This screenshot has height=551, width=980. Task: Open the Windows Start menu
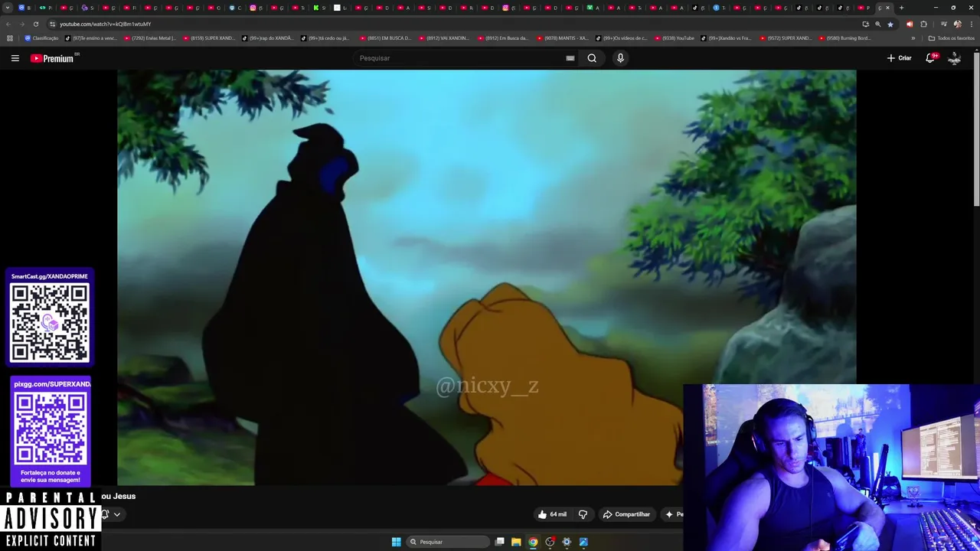point(396,542)
